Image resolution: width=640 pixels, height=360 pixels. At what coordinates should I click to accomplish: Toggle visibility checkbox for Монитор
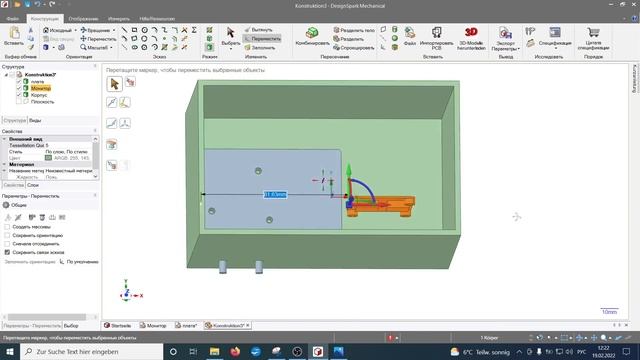pyautogui.click(x=19, y=88)
